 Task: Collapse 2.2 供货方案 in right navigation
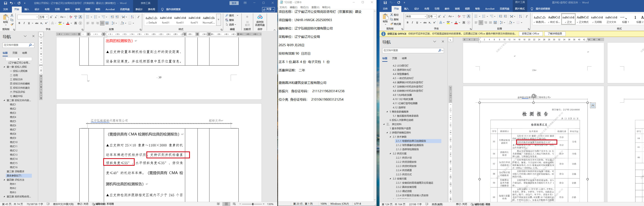click(390, 153)
